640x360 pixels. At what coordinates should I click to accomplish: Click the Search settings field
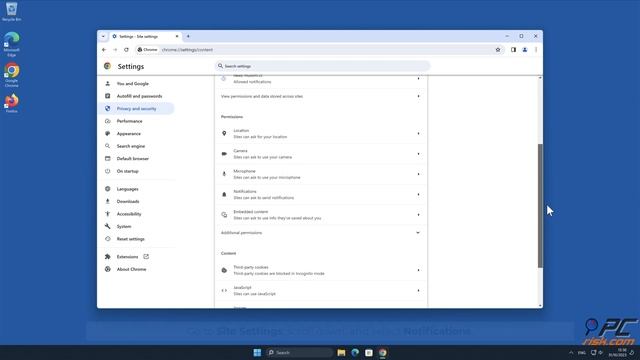pos(322,66)
